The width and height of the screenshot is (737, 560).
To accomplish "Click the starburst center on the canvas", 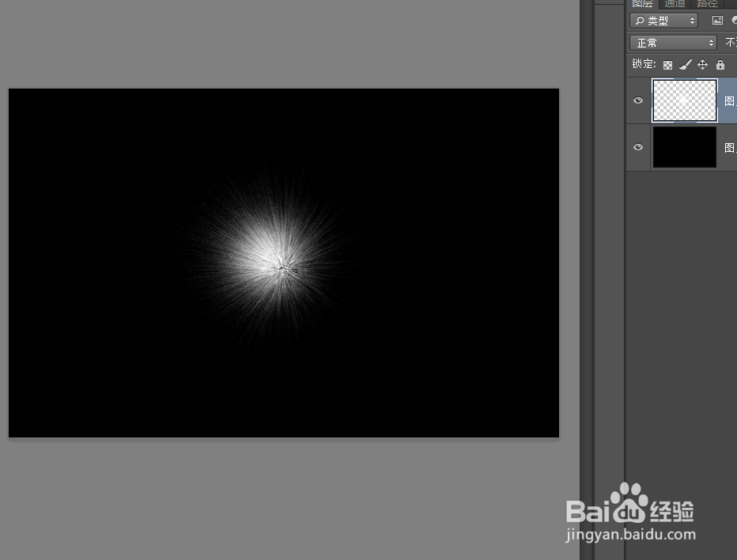I will (x=282, y=267).
